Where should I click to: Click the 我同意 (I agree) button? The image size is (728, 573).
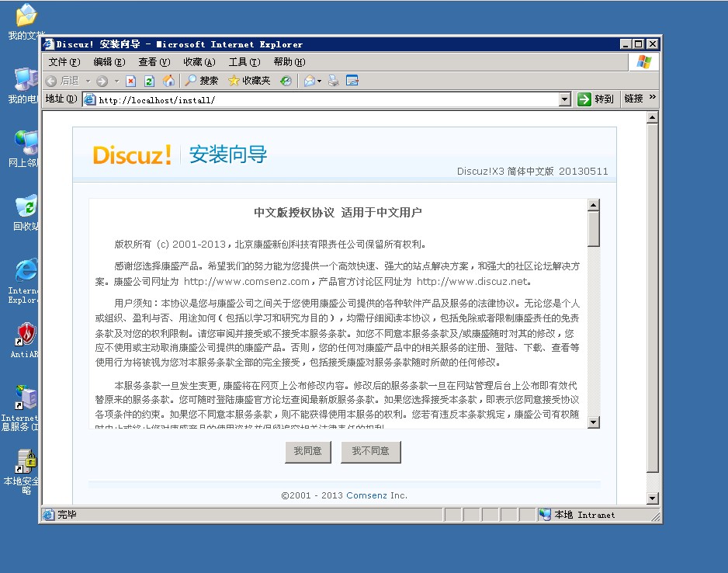(x=308, y=451)
